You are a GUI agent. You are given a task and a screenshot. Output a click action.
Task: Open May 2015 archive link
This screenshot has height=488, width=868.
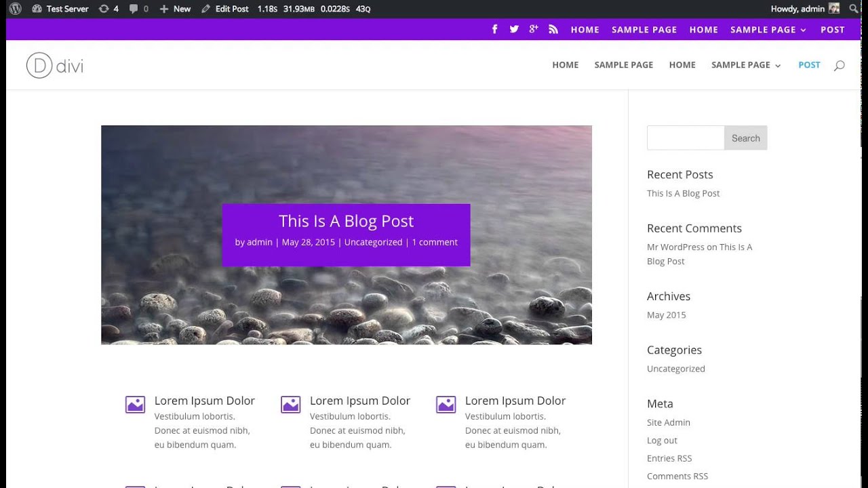[667, 314]
